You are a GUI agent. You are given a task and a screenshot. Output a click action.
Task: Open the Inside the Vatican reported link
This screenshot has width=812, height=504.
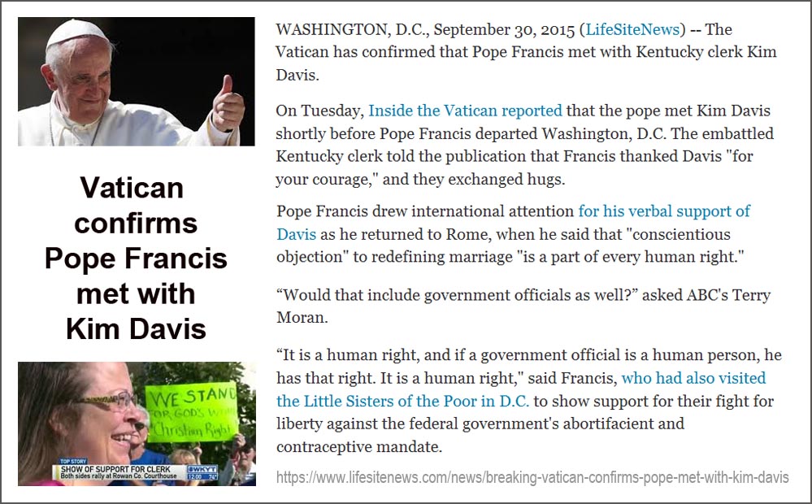(x=465, y=111)
